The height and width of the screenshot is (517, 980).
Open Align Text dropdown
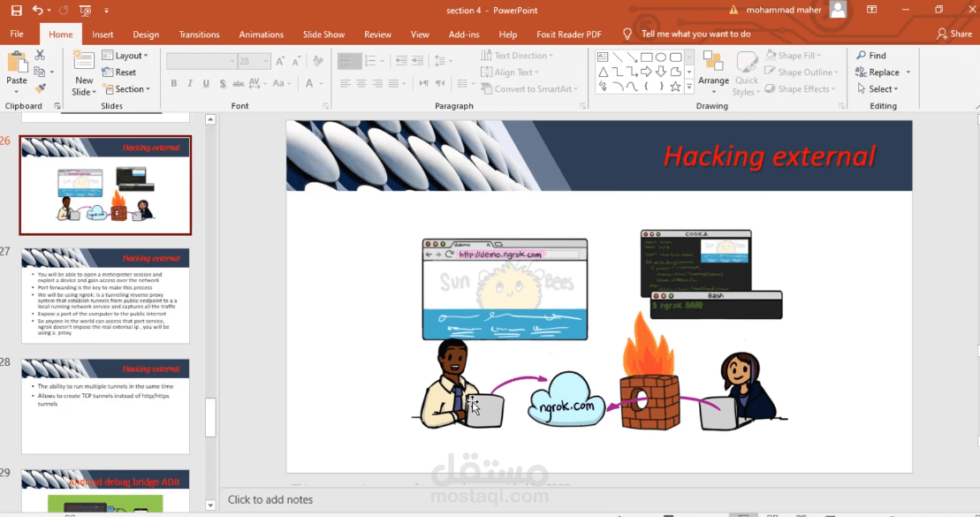click(509, 72)
